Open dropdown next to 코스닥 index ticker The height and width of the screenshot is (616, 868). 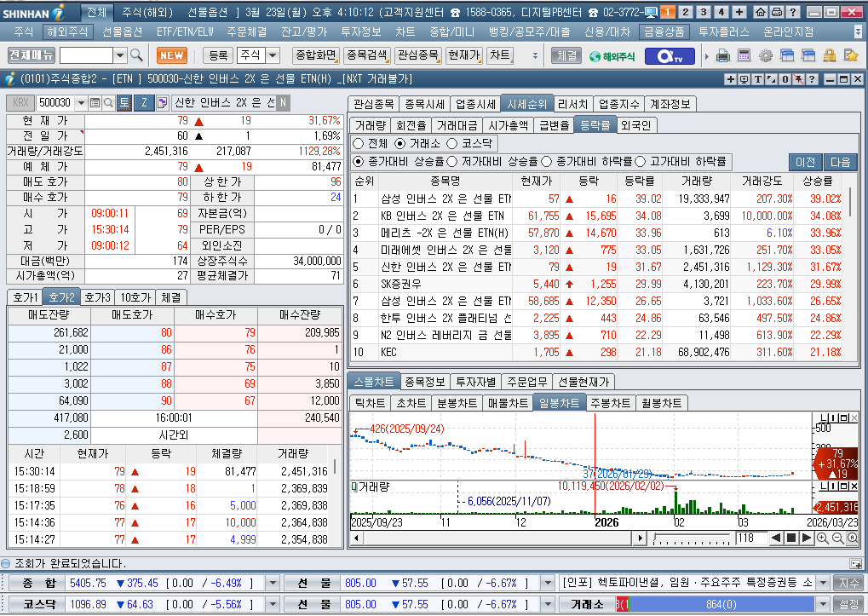[x=273, y=604]
